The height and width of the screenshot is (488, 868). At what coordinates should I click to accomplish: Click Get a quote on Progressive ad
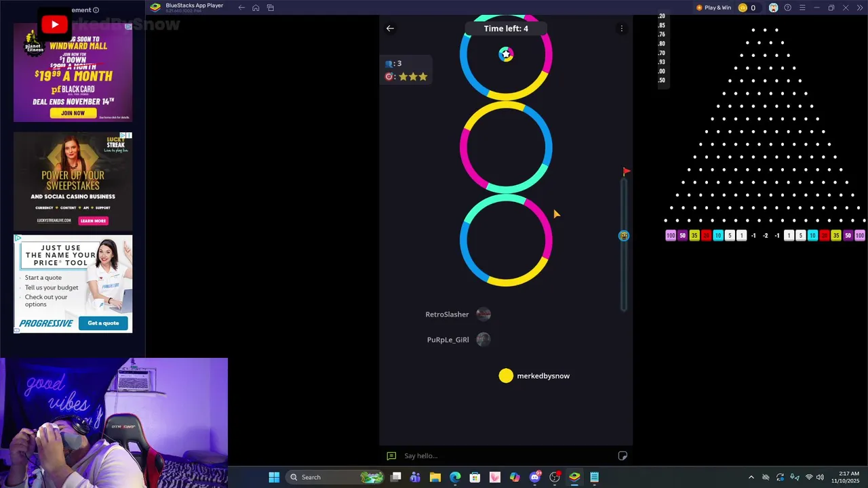coord(103,323)
